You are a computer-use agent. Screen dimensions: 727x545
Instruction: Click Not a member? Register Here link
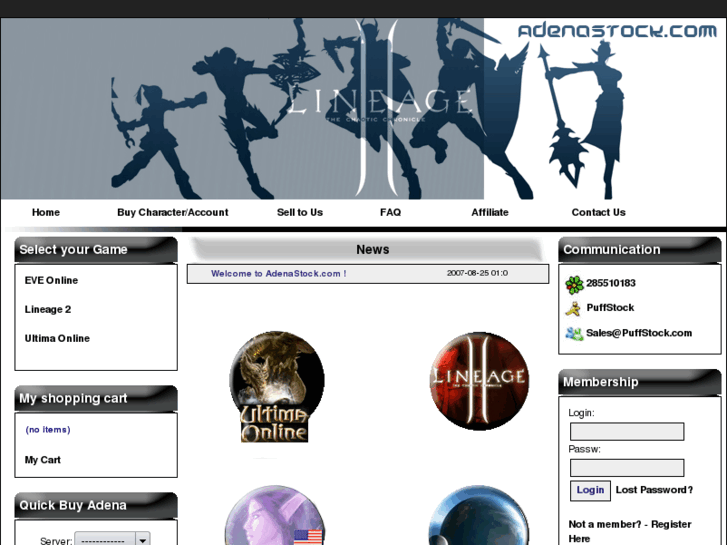630,531
